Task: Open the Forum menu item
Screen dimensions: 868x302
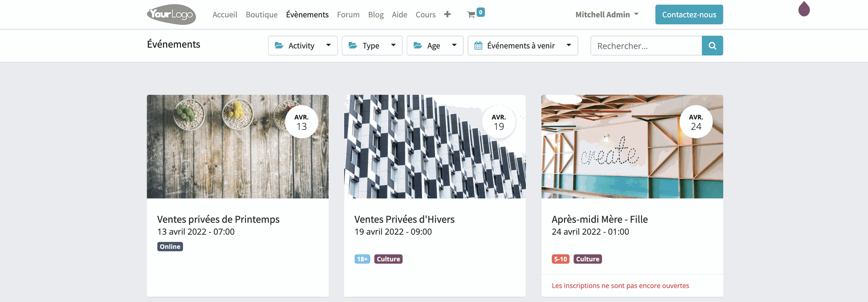Action: (348, 14)
